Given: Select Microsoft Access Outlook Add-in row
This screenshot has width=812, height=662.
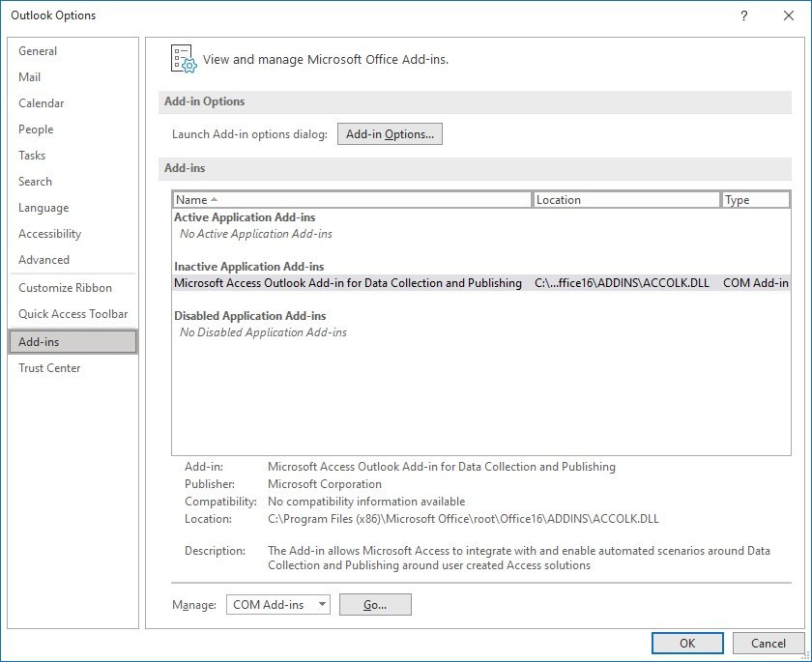Looking at the screenshot, I should coord(481,282).
